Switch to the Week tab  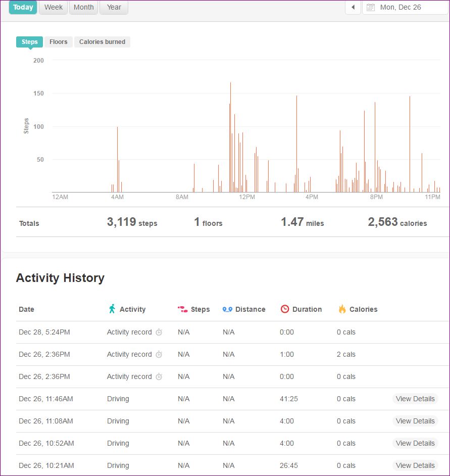[x=54, y=8]
